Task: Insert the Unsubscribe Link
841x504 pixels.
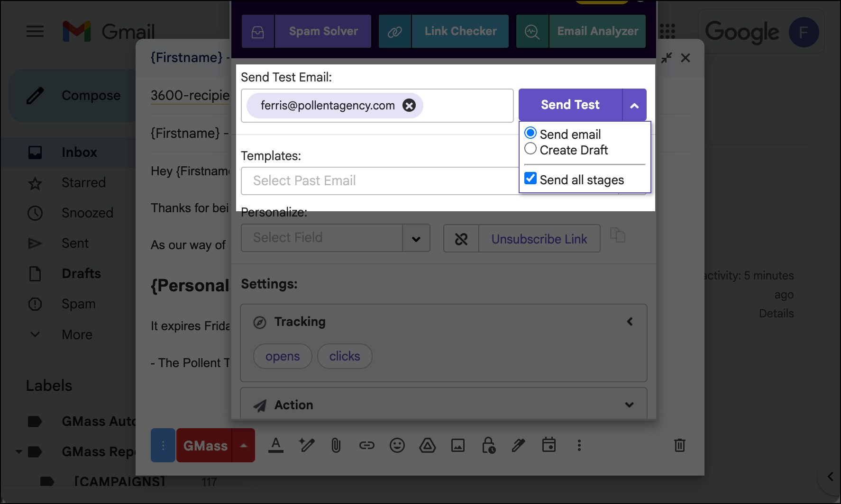Action: coord(539,239)
